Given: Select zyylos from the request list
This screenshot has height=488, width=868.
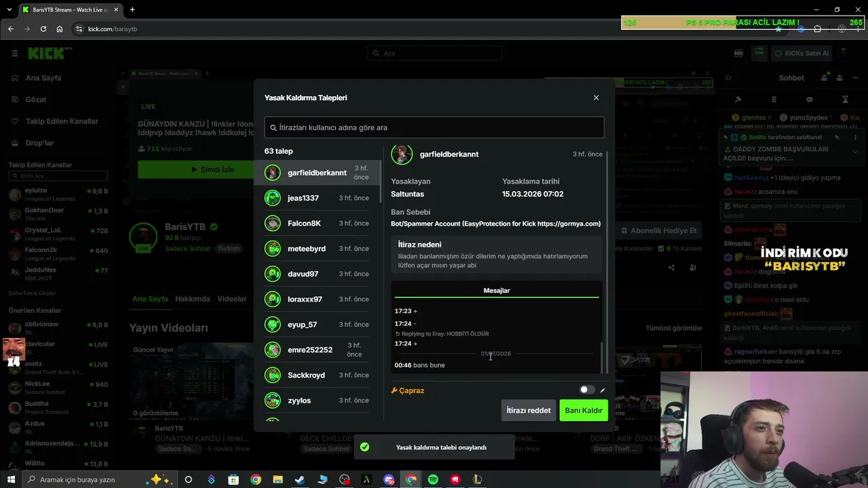Looking at the screenshot, I should click(x=317, y=401).
